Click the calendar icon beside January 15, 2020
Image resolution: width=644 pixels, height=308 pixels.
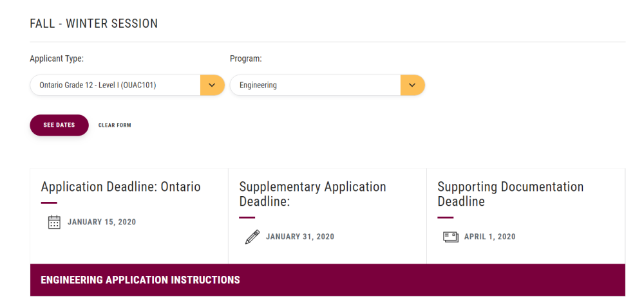click(54, 222)
